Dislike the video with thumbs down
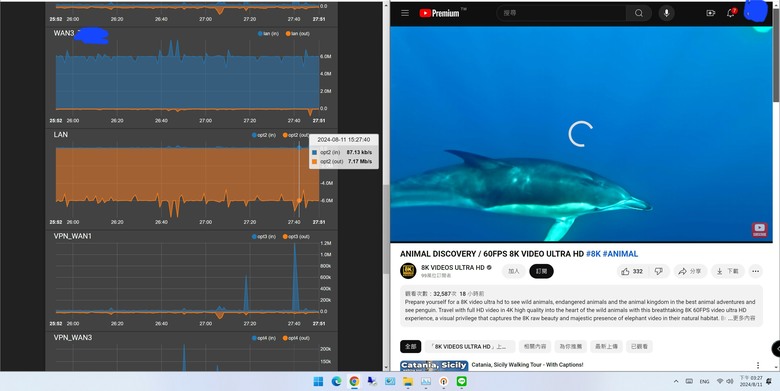Screen dimensions: 780x391 pyautogui.click(x=659, y=271)
